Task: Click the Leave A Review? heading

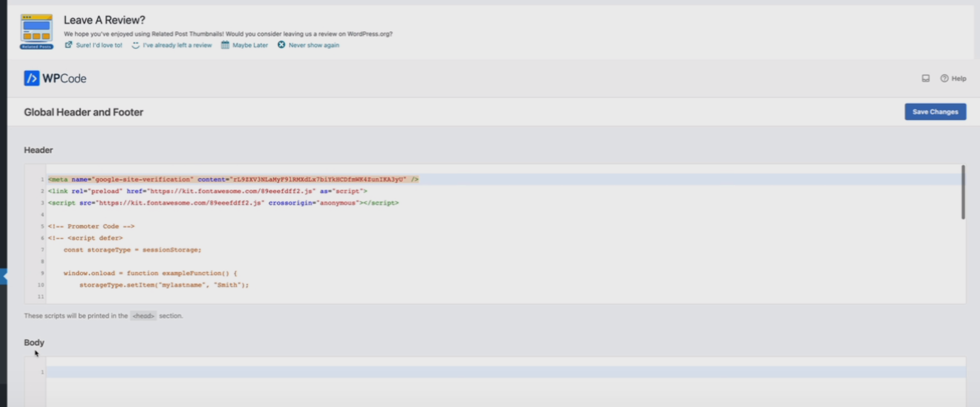Action: click(x=105, y=20)
